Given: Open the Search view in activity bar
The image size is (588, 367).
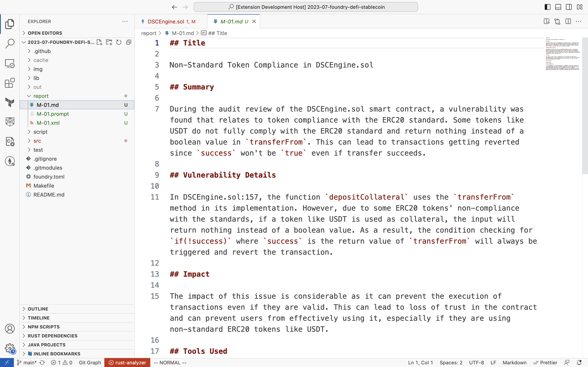Looking at the screenshot, I should click(x=10, y=44).
